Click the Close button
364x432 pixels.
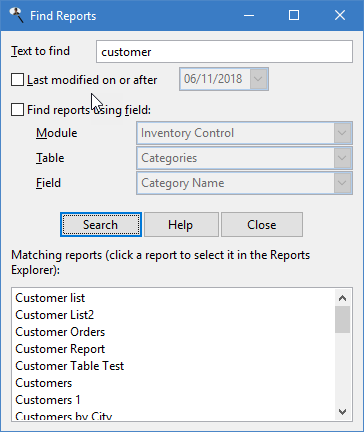262,225
